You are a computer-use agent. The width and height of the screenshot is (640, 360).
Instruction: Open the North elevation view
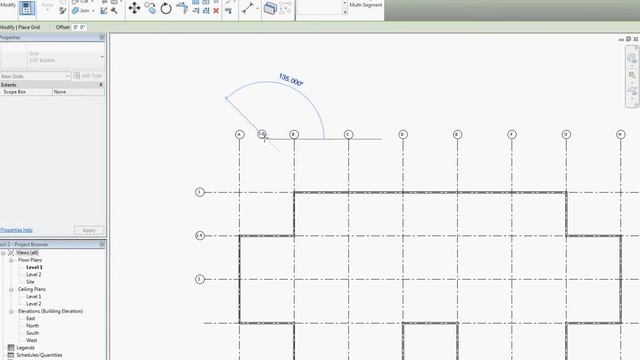[32, 326]
